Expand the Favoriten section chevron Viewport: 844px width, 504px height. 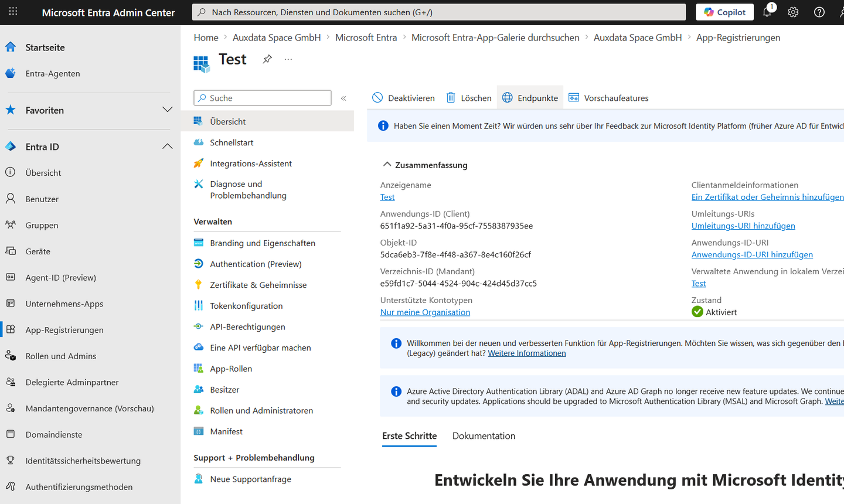pos(167,110)
